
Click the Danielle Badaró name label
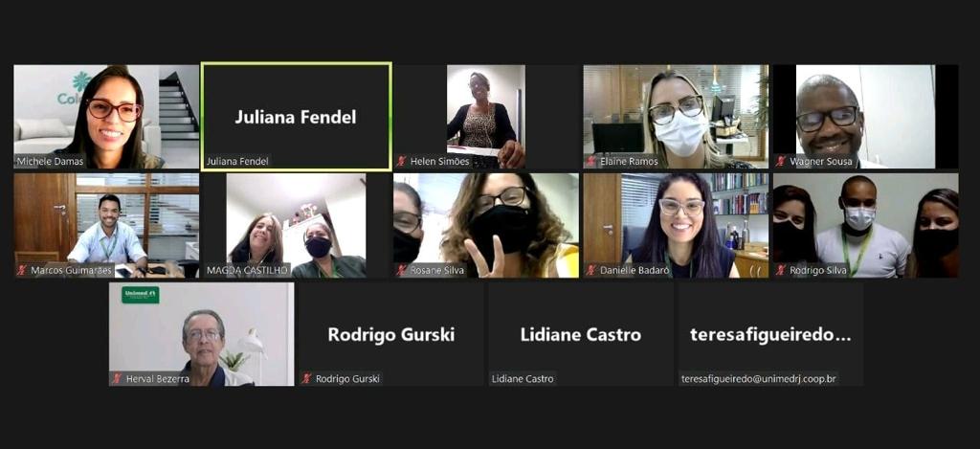[635, 271]
